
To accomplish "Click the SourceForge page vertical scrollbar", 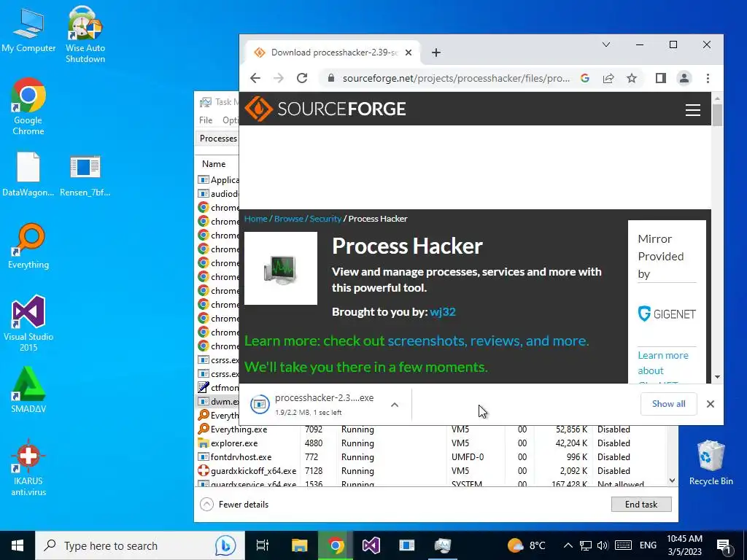I will [x=718, y=238].
